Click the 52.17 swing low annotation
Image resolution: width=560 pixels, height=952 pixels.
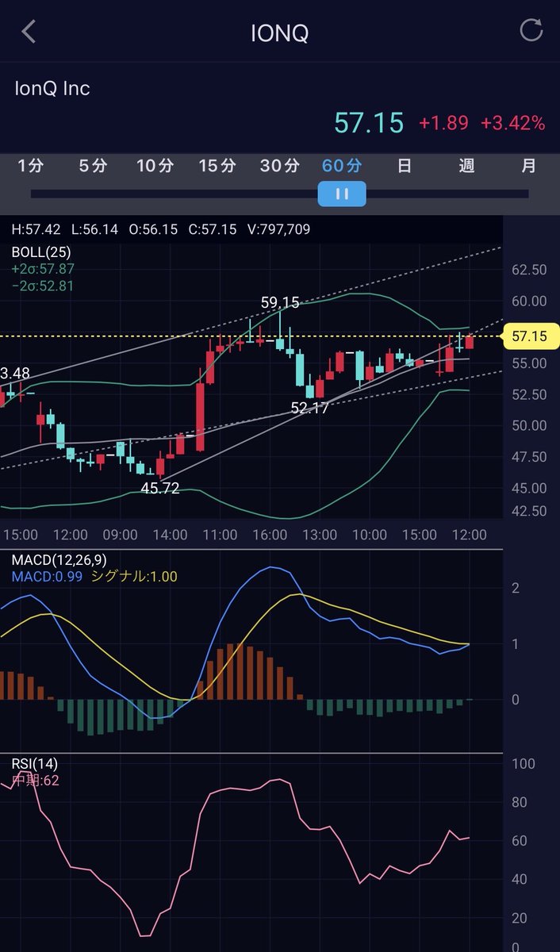click(310, 409)
